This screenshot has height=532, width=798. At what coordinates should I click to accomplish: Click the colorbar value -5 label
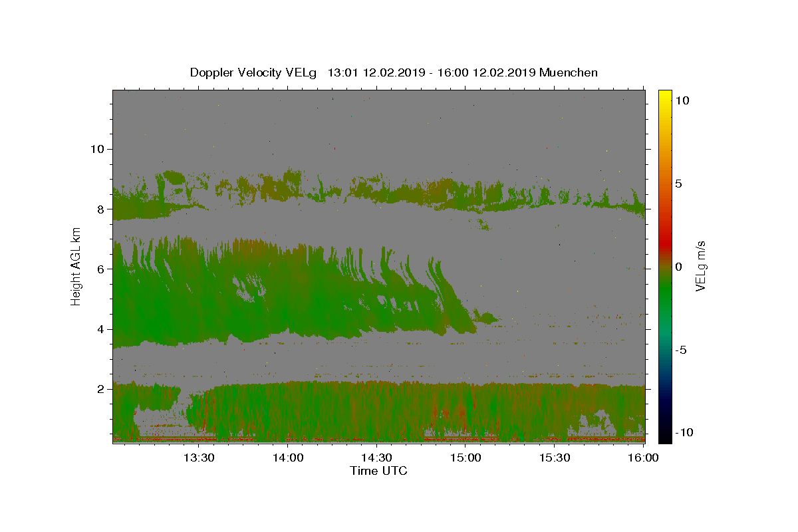pos(681,350)
